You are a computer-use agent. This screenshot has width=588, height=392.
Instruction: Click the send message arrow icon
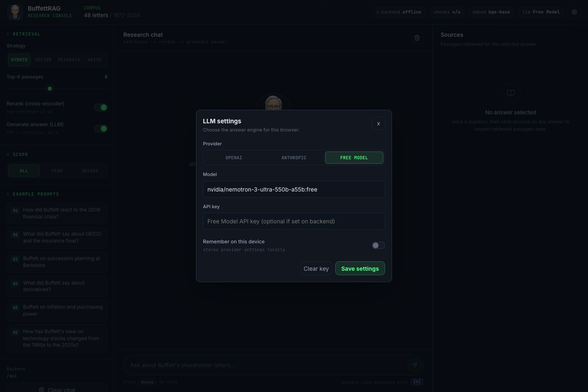pyautogui.click(x=414, y=365)
